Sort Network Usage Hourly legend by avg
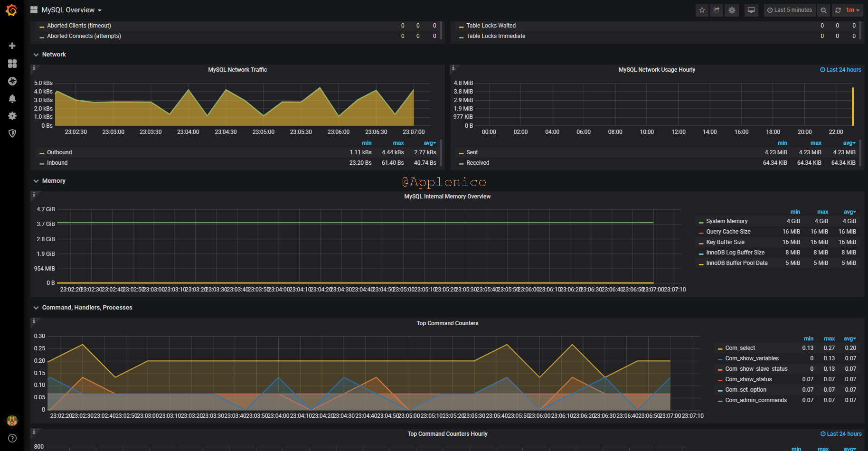Viewport: 868px width, 451px height. (849, 143)
